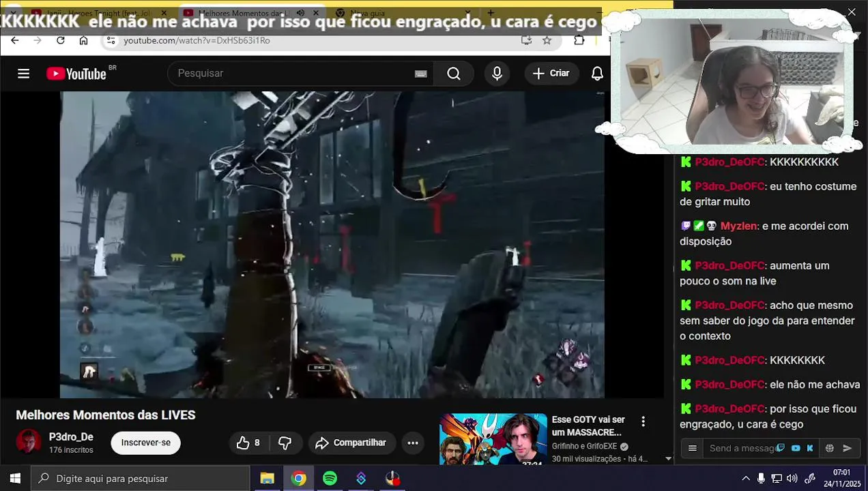Go back with browser back arrow
Image resolution: width=868 pixels, height=491 pixels.
point(15,40)
